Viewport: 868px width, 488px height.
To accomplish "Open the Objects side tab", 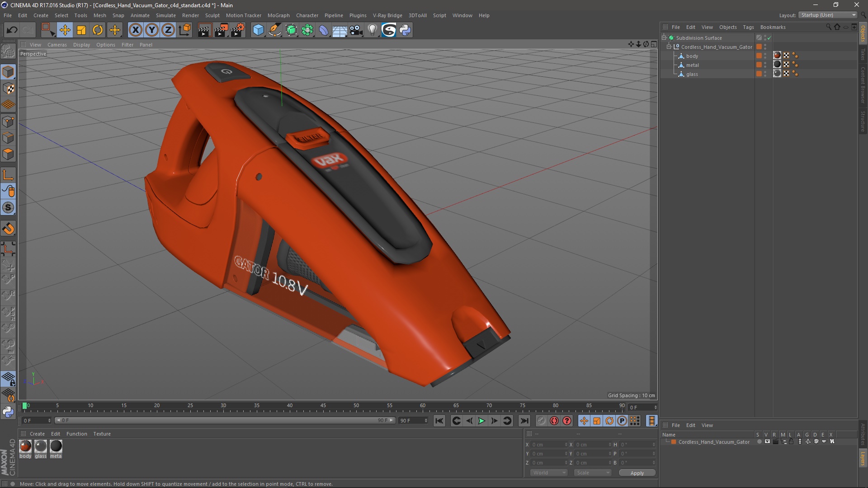I will coord(863,34).
